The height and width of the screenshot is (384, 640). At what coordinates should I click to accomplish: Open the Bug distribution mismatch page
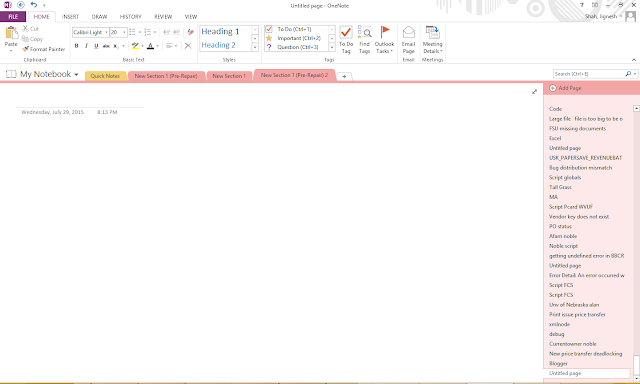pos(580,168)
